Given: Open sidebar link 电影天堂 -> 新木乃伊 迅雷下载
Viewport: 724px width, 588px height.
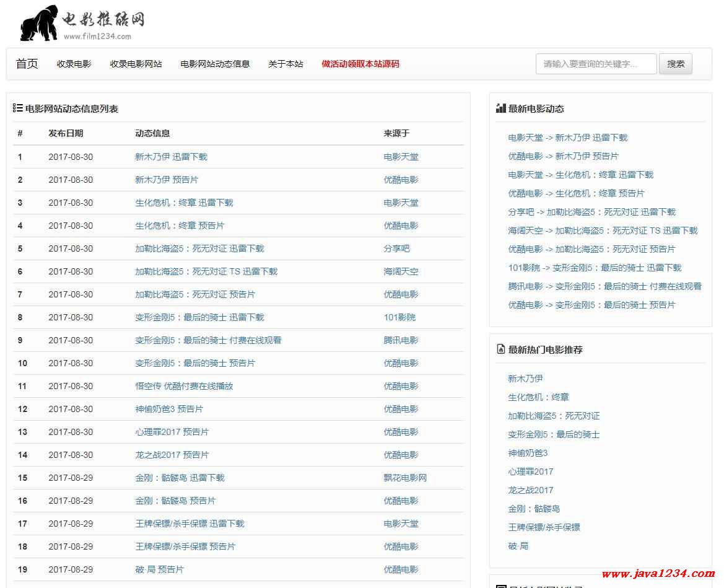Looking at the screenshot, I should coord(567,138).
